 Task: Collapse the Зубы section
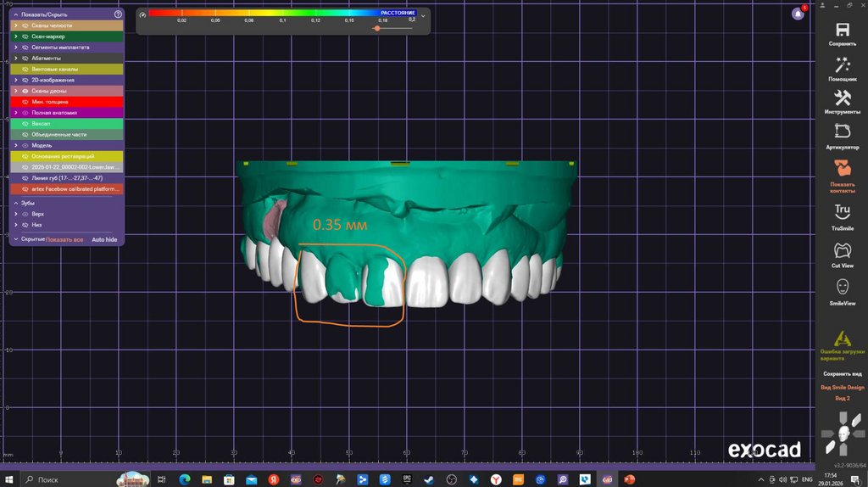(x=15, y=204)
